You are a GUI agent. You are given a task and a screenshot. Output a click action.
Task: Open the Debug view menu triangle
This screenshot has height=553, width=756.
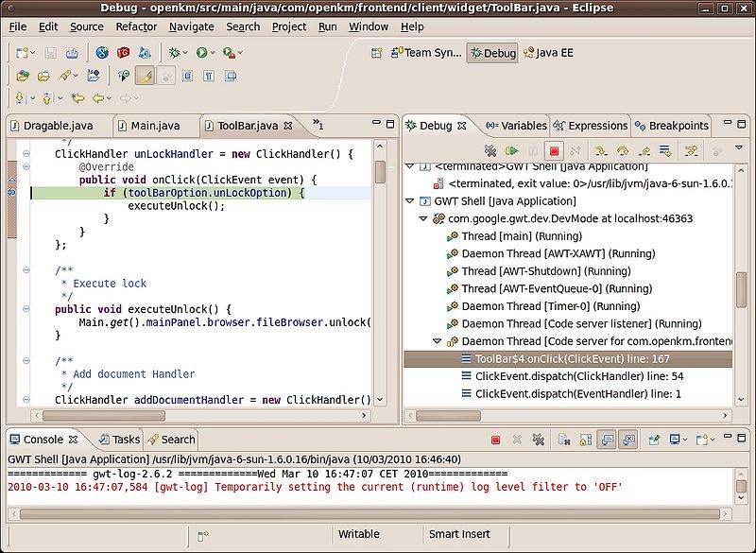739,148
